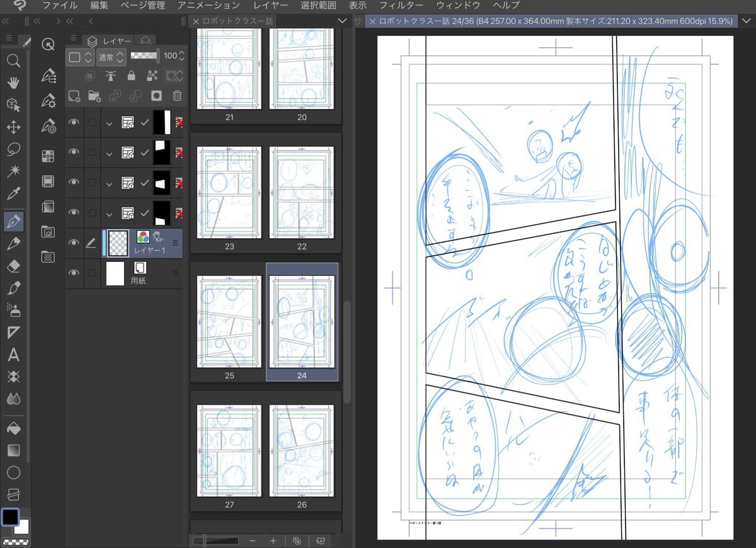Image resolution: width=756 pixels, height=548 pixels.
Task: Zoom in thumbnails with the plus button
Action: coord(273,540)
